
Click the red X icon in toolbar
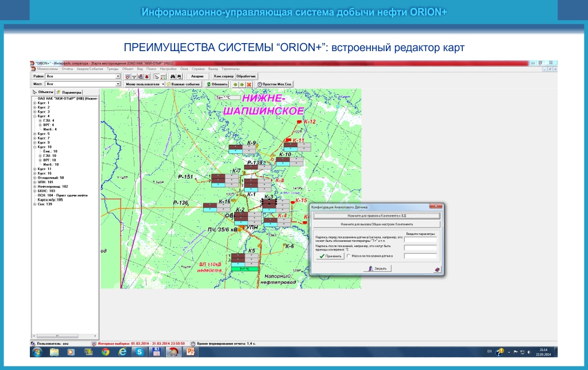tap(249, 84)
